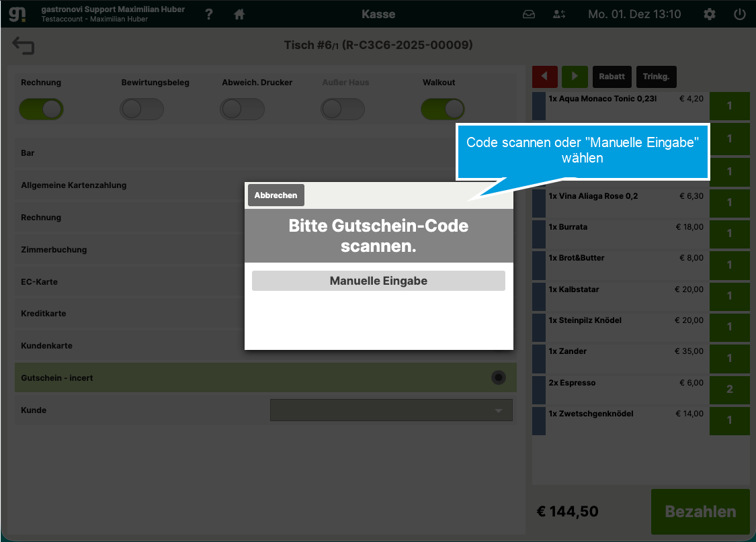Click the gastronovi logo icon
Viewport: 756px width, 542px height.
(x=17, y=13)
